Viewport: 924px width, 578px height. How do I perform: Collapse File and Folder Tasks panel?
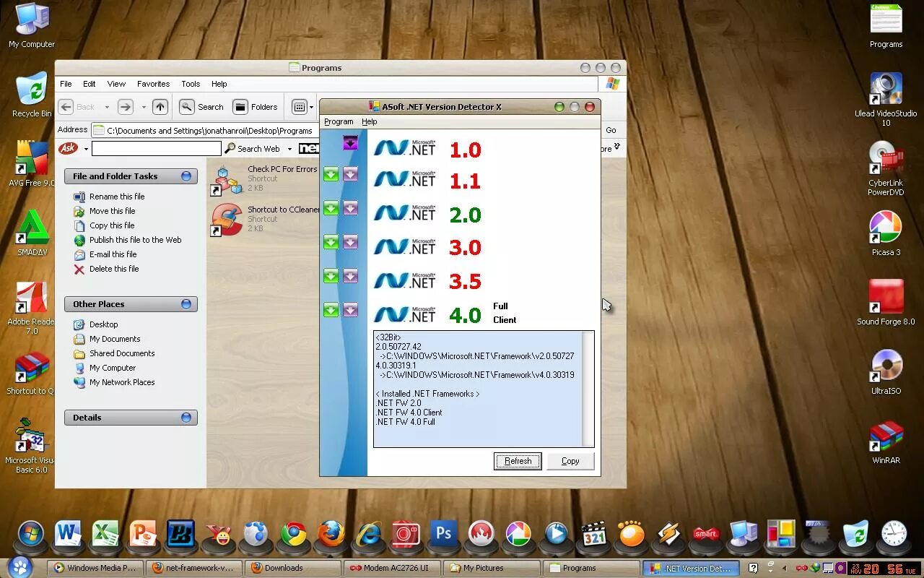[x=186, y=176]
